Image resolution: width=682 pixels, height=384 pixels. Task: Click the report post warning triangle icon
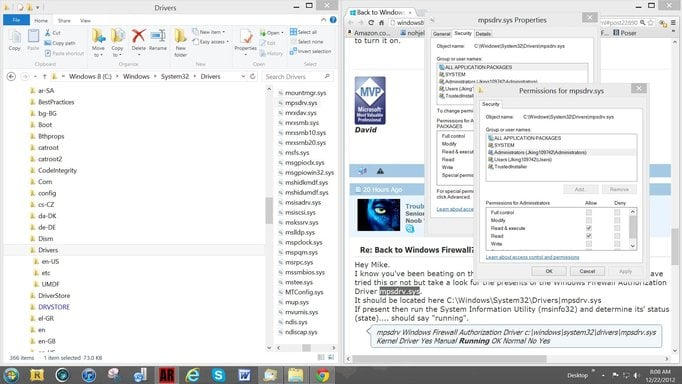380,171
